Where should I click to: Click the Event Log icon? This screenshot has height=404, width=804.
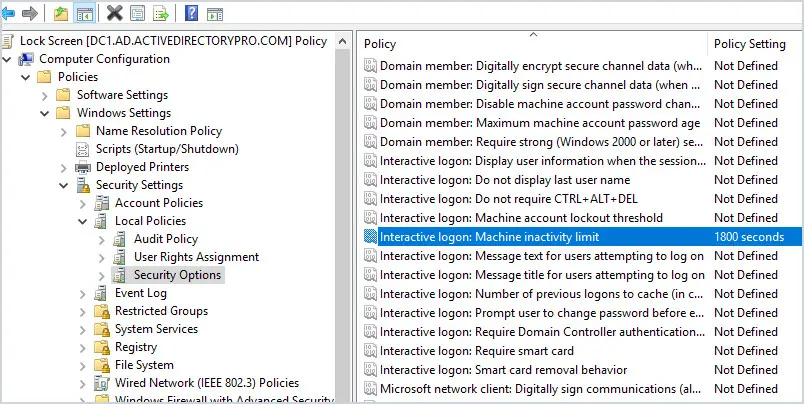102,293
